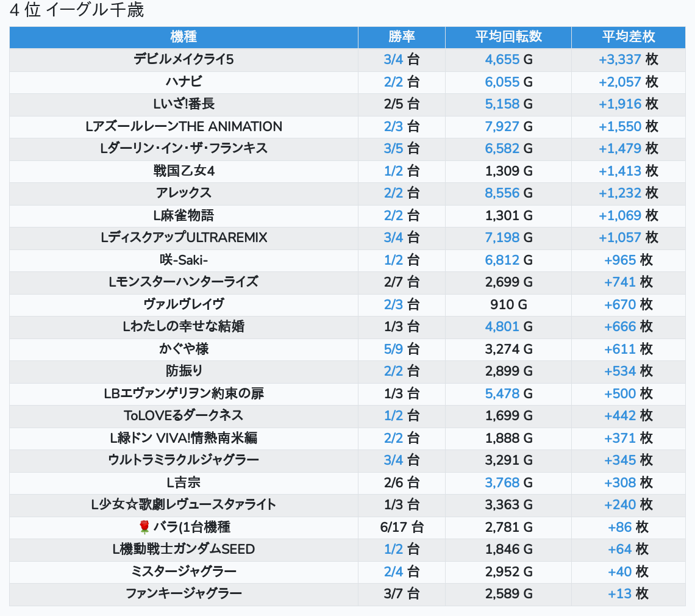
Task: Click the かぐや様 machine name
Action: coord(184,349)
